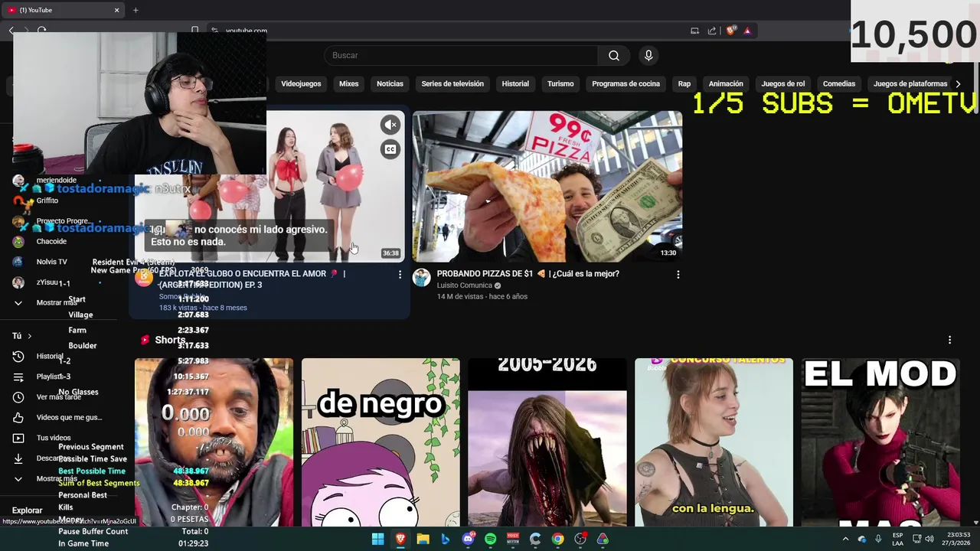The width and height of the screenshot is (980, 551).
Task: Select the Juegos de plataformas chip
Action: click(910, 83)
